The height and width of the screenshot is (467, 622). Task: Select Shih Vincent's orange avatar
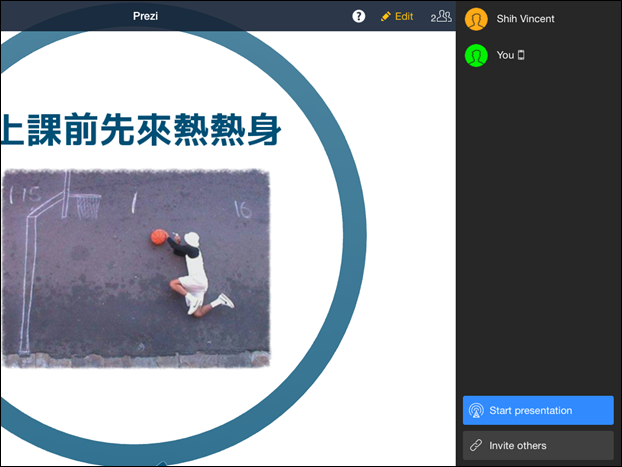pyautogui.click(x=476, y=19)
